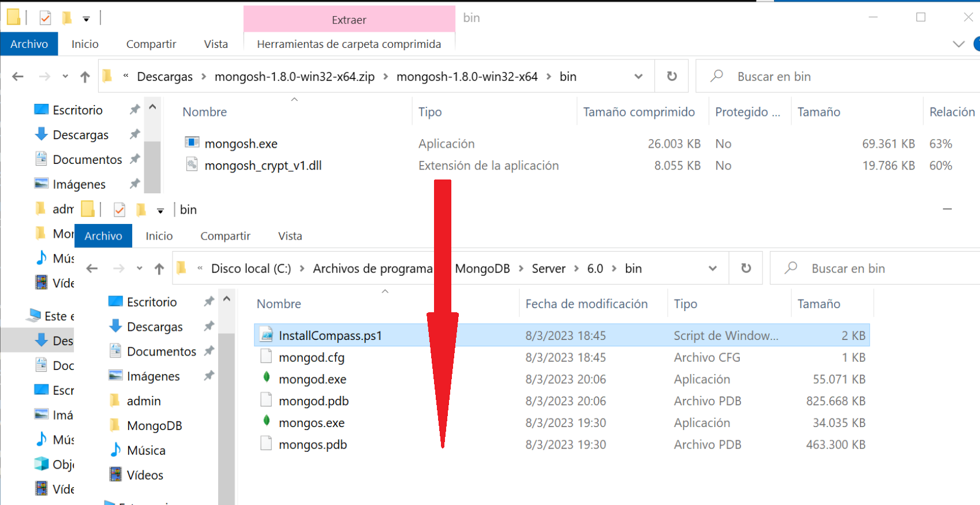
Task: Click the mongosh_crypt_v1.dll file icon
Action: coord(192,165)
